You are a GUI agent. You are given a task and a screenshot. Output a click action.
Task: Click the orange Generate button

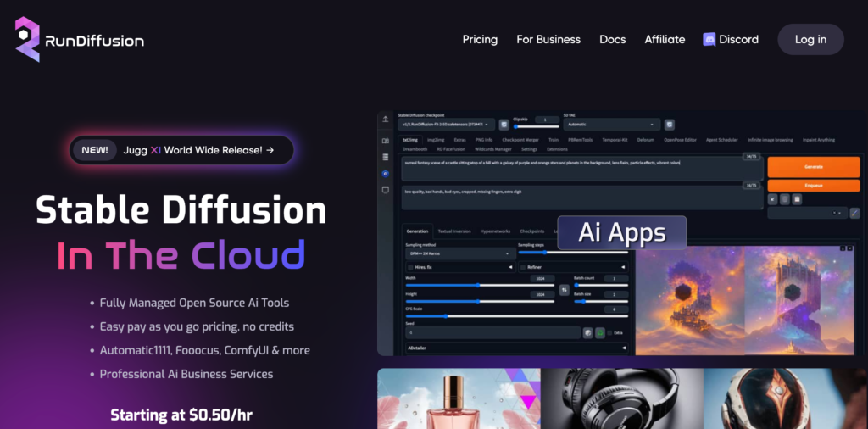(x=813, y=167)
